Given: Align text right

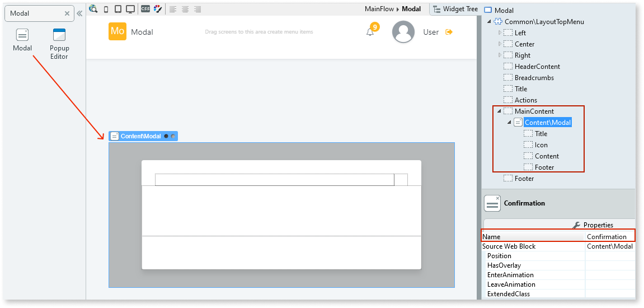Looking at the screenshot, I should [x=198, y=9].
